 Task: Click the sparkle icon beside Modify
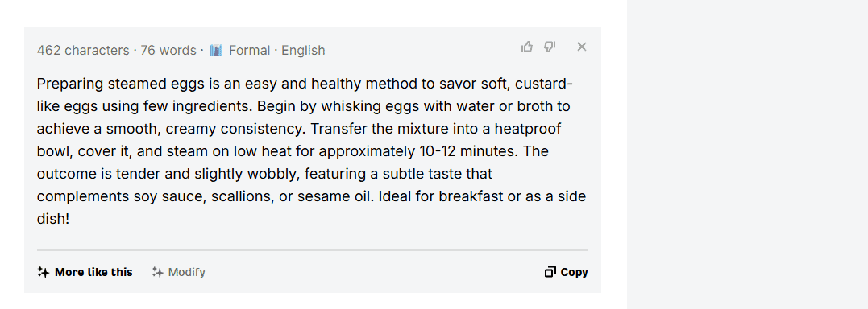point(157,272)
